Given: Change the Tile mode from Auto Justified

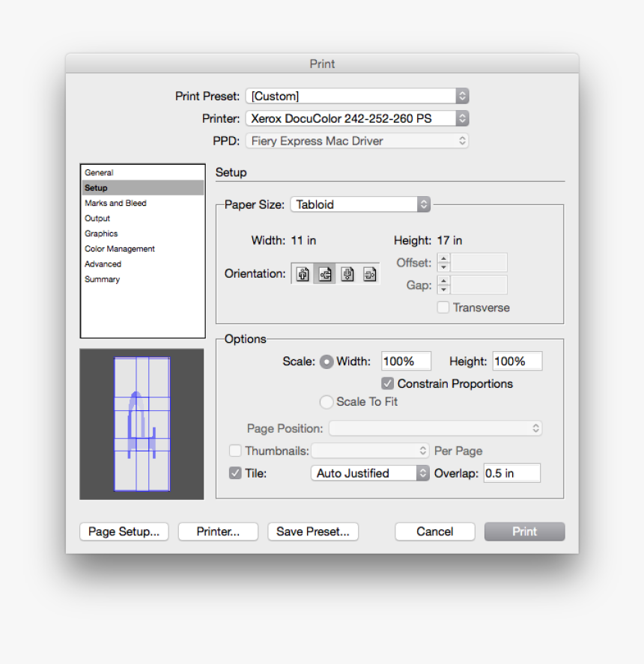Looking at the screenshot, I should coord(370,473).
